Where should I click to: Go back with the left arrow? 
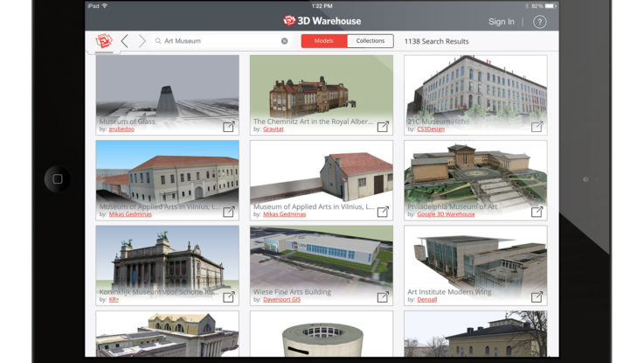pos(124,41)
